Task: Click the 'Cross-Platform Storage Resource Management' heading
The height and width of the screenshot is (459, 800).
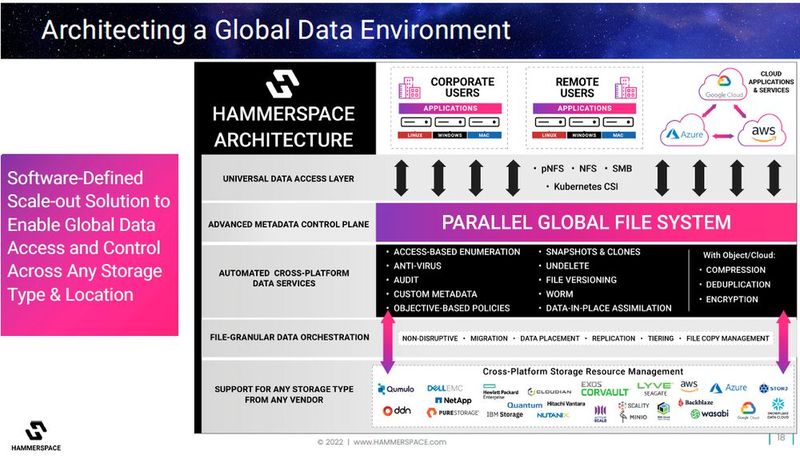Action: tap(583, 372)
